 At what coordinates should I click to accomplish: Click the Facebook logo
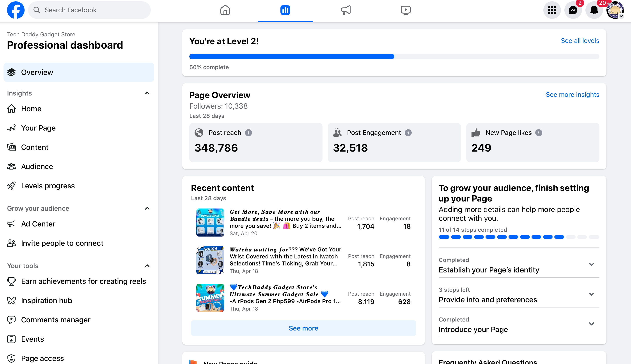16,10
